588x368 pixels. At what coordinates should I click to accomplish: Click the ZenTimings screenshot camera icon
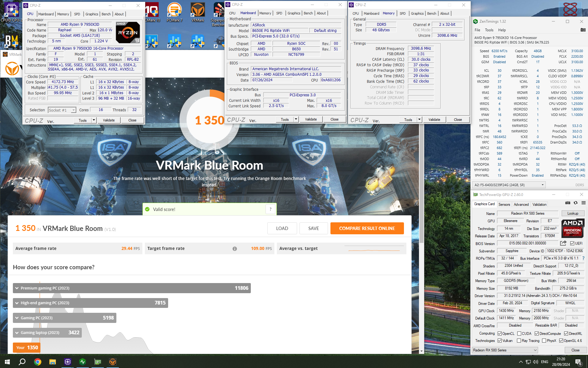click(583, 30)
